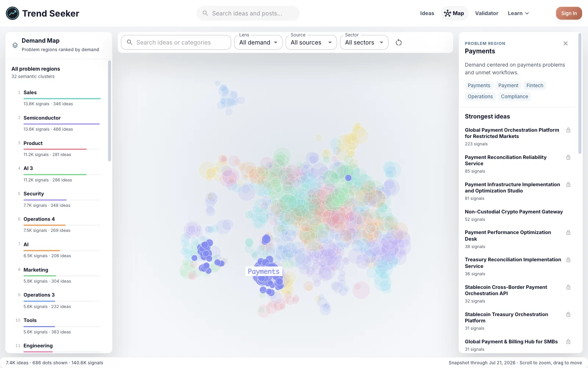588x368 pixels.
Task: Select the Map tab
Action: click(x=455, y=13)
